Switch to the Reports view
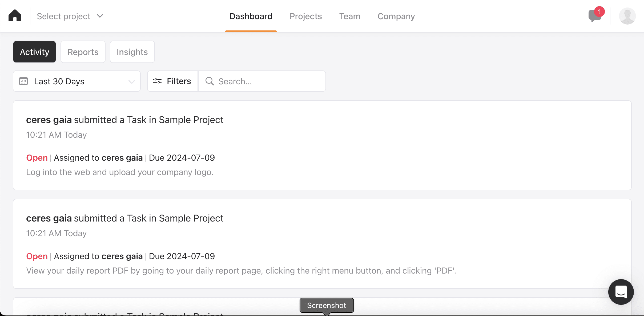 tap(83, 52)
